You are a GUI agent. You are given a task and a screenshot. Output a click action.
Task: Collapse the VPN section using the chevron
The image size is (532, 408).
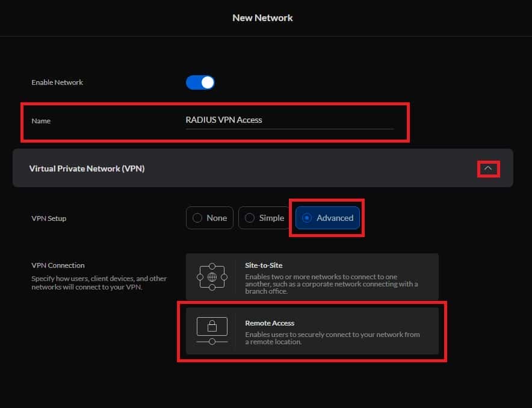[488, 168]
